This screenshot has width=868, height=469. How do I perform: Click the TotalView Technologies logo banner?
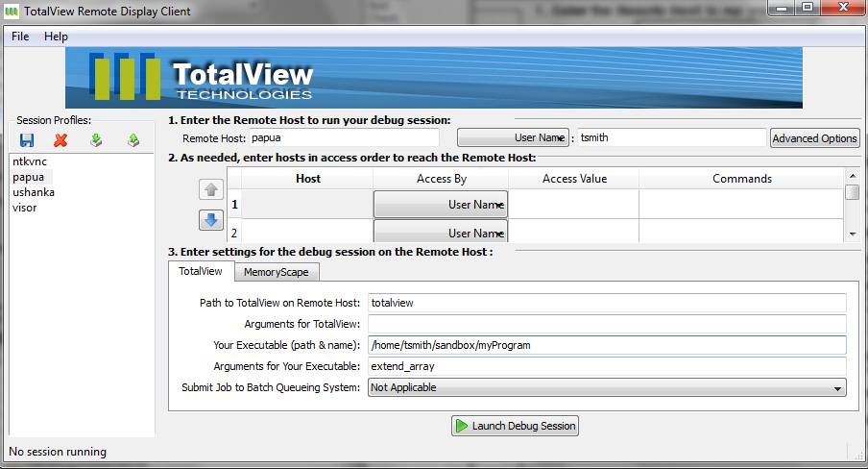point(433,79)
